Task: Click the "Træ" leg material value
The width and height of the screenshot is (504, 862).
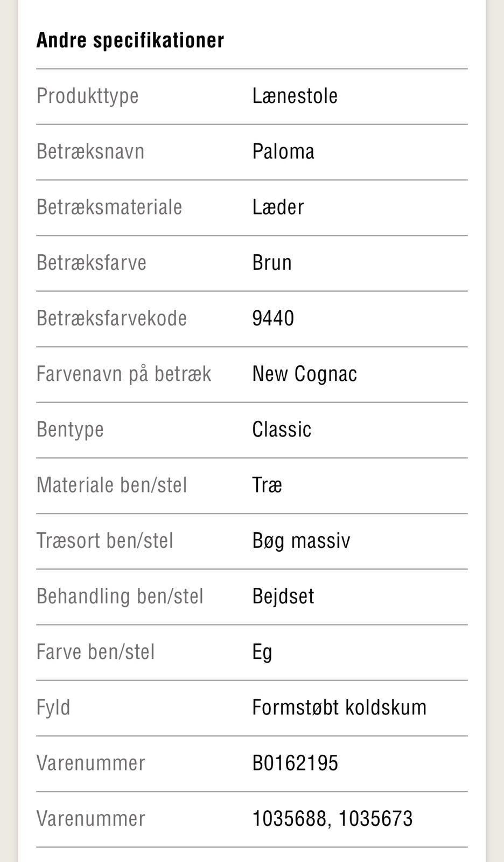Action: (267, 485)
